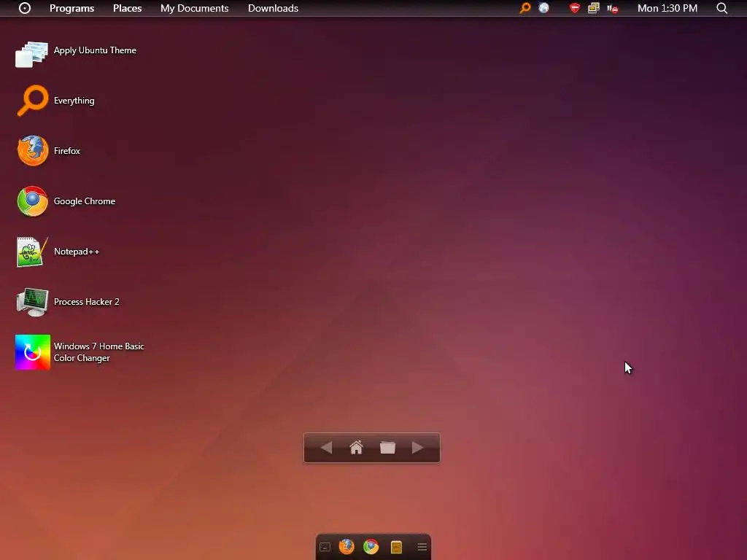This screenshot has width=747, height=560.
Task: Click the red shield tray icon
Action: click(575, 8)
